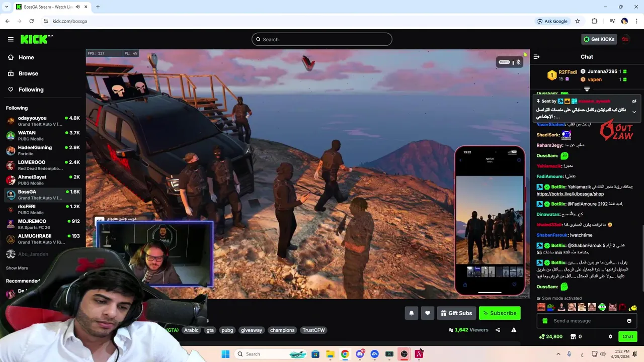
Task: Open the rksFERI channel in the Following list
Action: [x=43, y=210]
